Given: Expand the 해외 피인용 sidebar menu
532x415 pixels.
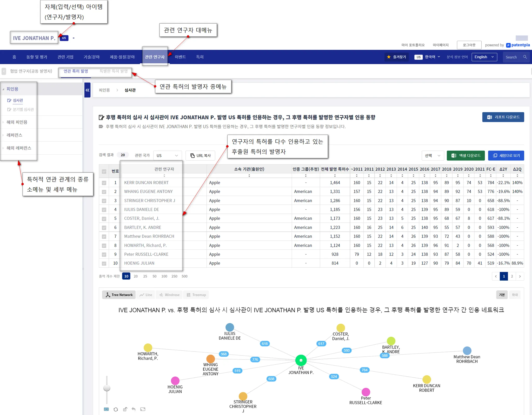Looking at the screenshot, I should [17, 122].
